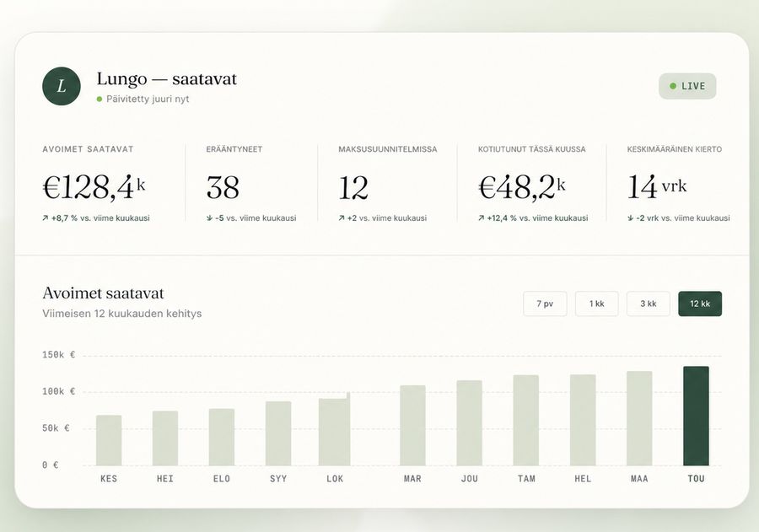Click the dark TOU bar in chart

click(x=696, y=416)
